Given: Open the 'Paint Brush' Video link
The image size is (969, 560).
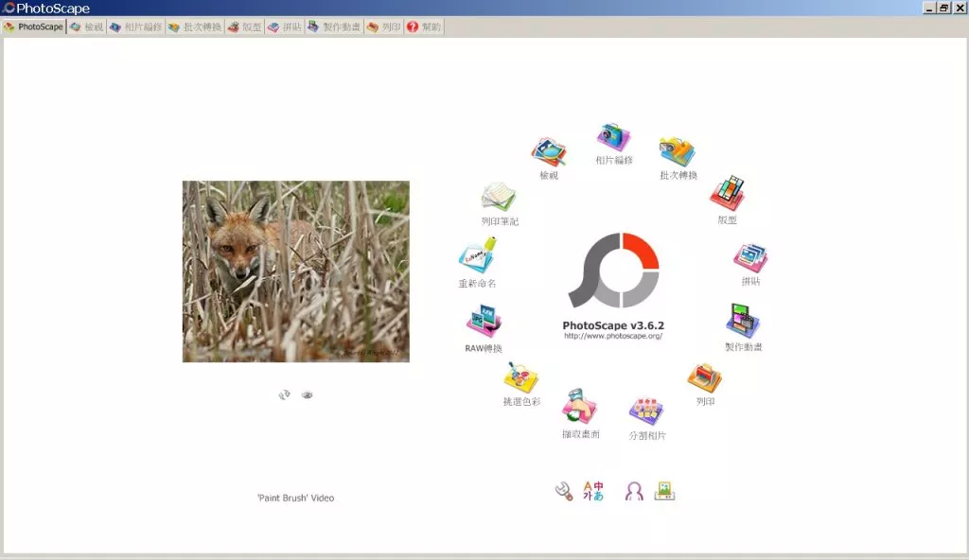Looking at the screenshot, I should tap(296, 499).
